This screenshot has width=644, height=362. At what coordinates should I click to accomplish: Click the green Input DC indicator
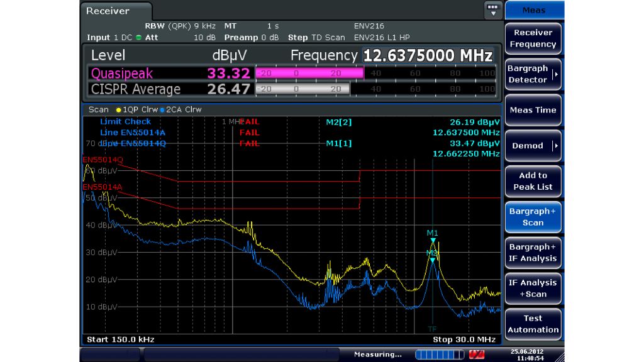pyautogui.click(x=138, y=38)
